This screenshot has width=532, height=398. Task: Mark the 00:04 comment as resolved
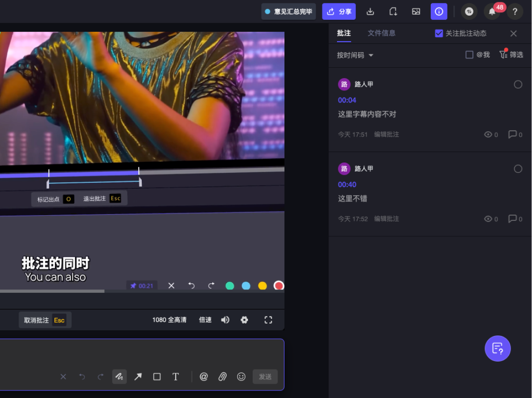click(518, 84)
